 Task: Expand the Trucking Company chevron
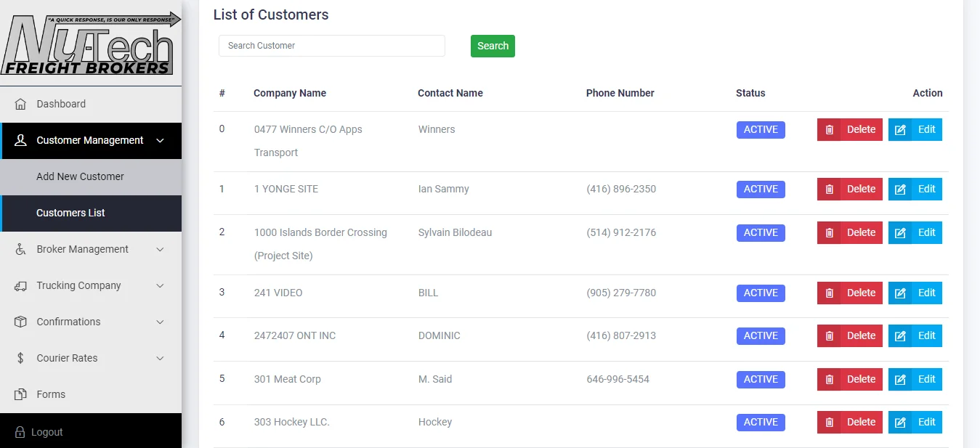coord(161,285)
